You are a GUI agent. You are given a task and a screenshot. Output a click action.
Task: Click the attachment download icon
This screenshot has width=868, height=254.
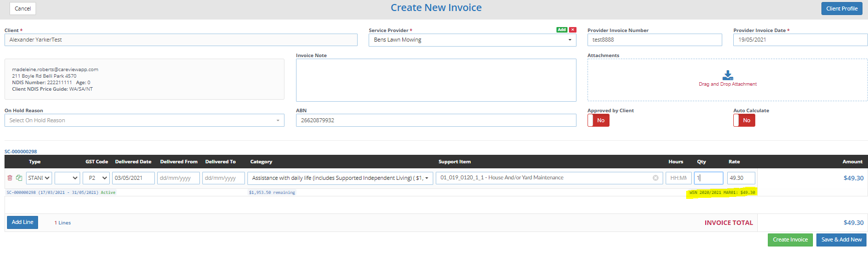pyautogui.click(x=728, y=75)
